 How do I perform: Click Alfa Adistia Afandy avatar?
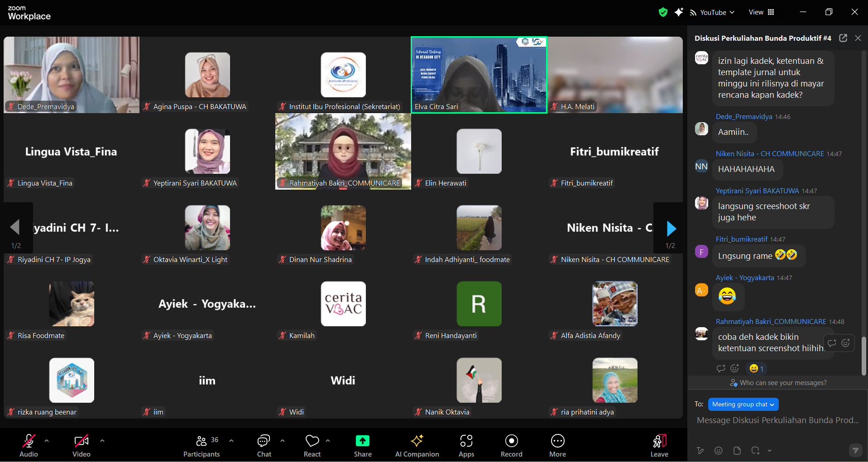pos(615,304)
